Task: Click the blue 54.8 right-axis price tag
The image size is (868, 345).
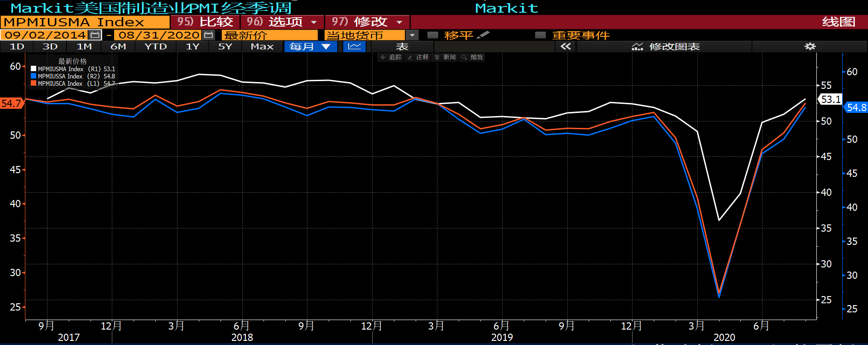Action: click(x=856, y=107)
